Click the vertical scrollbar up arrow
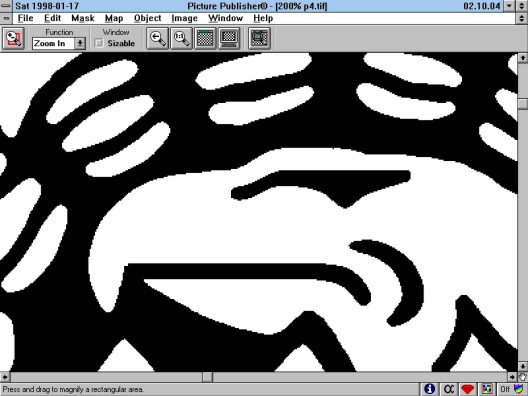The image size is (528, 396). point(523,58)
